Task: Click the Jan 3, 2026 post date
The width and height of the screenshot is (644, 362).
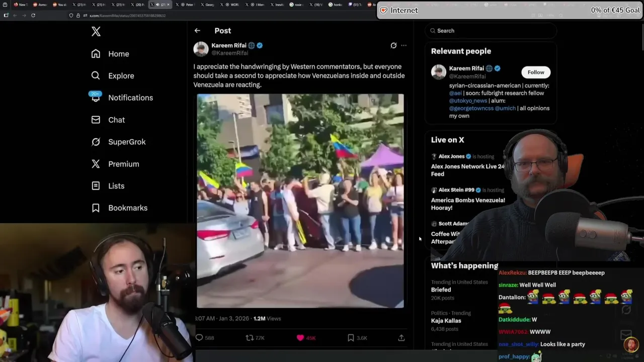Action: coord(233,318)
